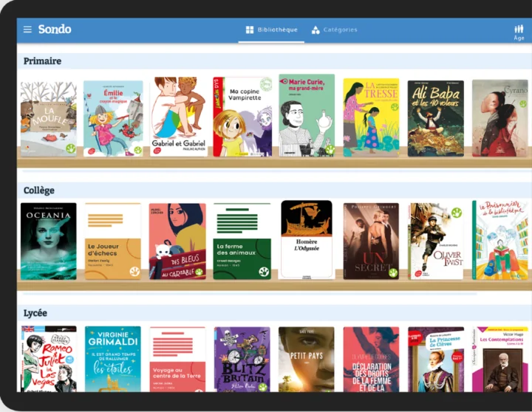Click green badge on Un Secret cover

point(393,273)
